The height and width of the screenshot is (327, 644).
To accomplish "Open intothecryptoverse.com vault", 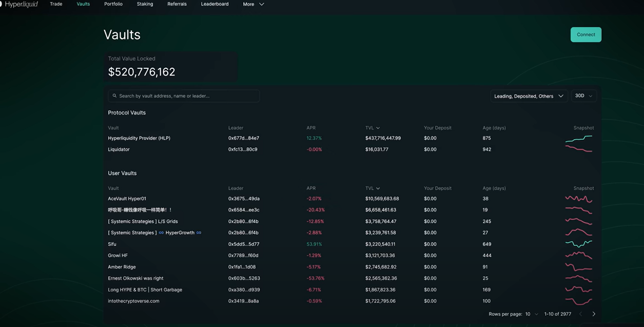I will pos(133,301).
